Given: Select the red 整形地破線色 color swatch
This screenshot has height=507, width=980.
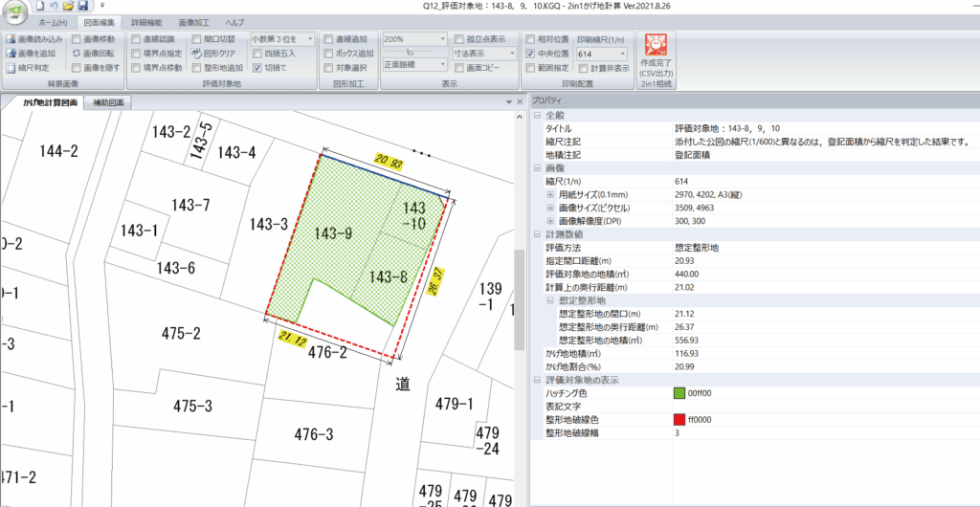Looking at the screenshot, I should pos(679,420).
